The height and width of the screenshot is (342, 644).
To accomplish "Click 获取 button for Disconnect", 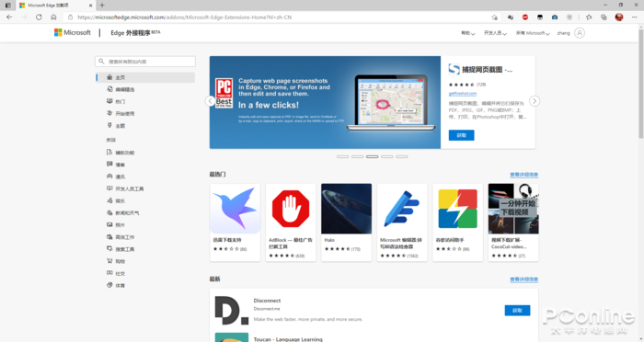I will pos(517,311).
